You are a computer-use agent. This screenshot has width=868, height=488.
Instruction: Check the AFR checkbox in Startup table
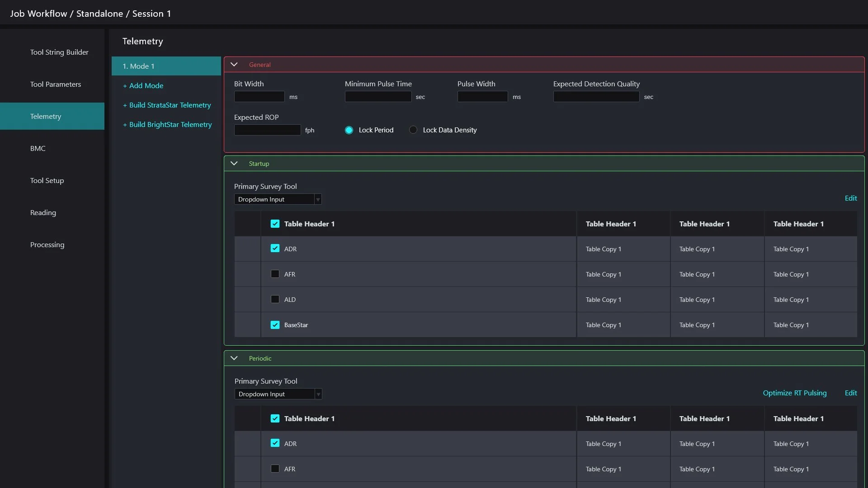(x=275, y=274)
